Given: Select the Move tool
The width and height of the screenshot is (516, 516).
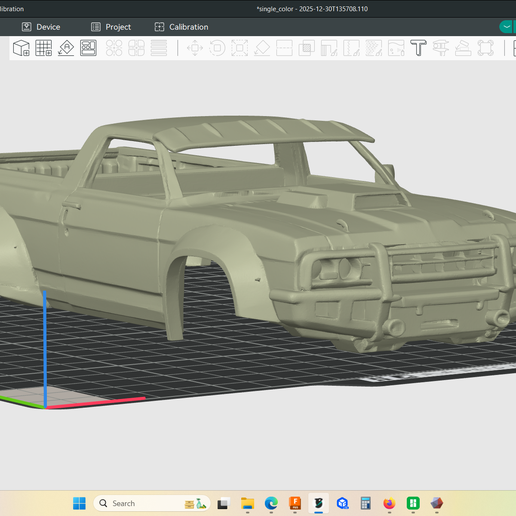Looking at the screenshot, I should coord(195,48).
